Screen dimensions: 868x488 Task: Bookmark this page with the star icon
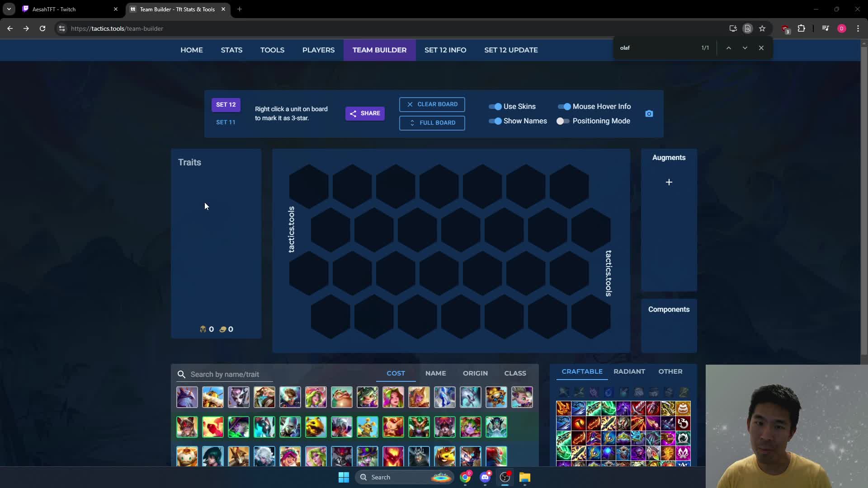tap(762, 28)
